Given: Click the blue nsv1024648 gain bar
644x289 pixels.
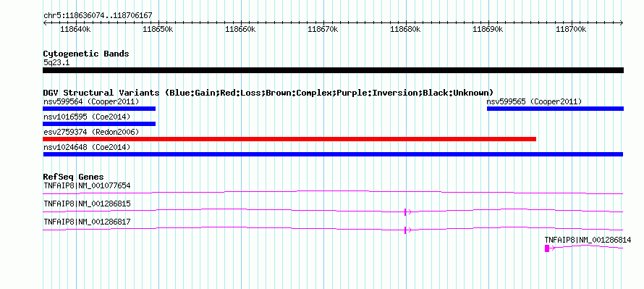Looking at the screenshot, I should [333, 154].
